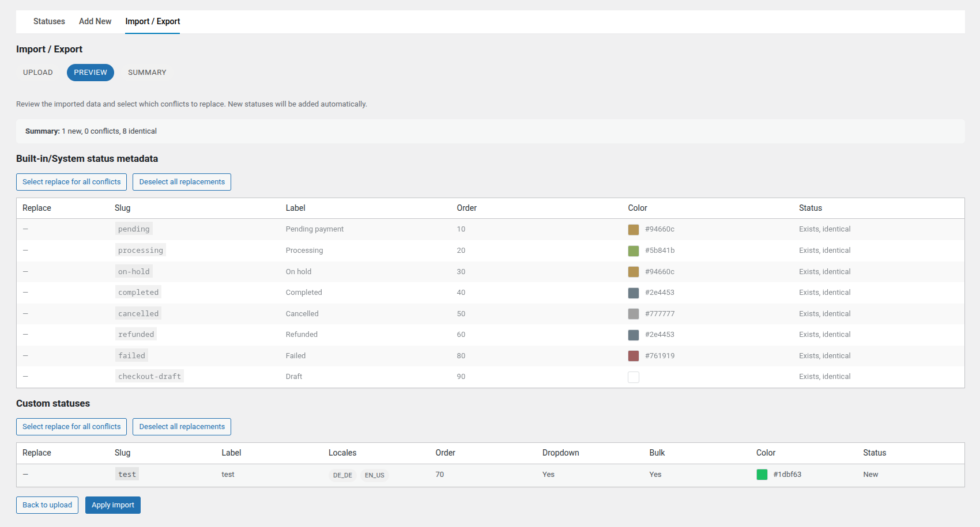Image resolution: width=980 pixels, height=527 pixels.
Task: Select replace for all built-in status conflicts
Action: click(x=71, y=182)
